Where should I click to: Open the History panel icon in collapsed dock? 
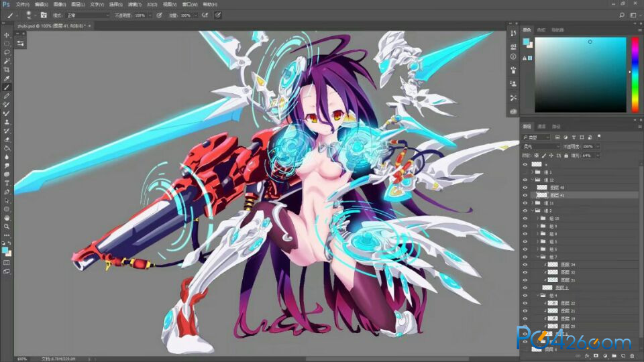513,34
